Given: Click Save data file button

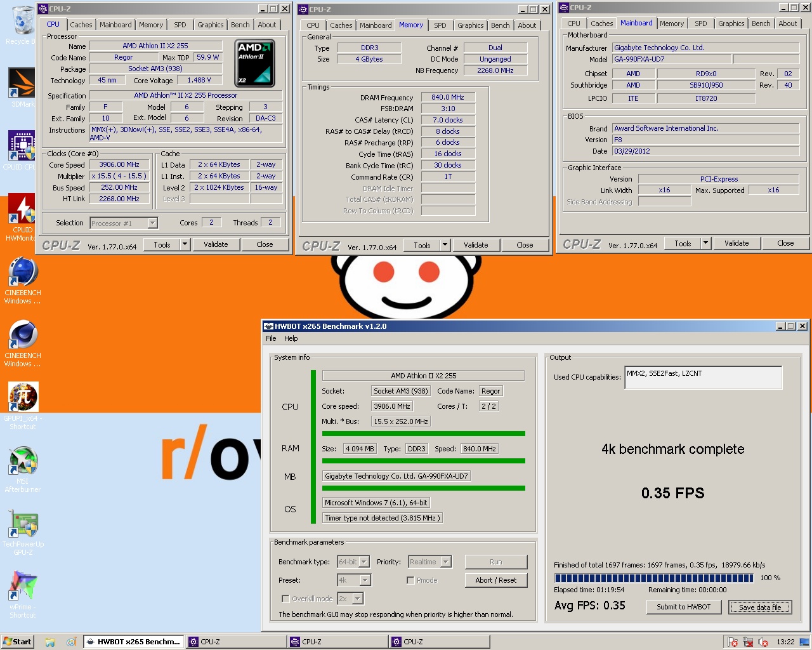Looking at the screenshot, I should coord(760,607).
